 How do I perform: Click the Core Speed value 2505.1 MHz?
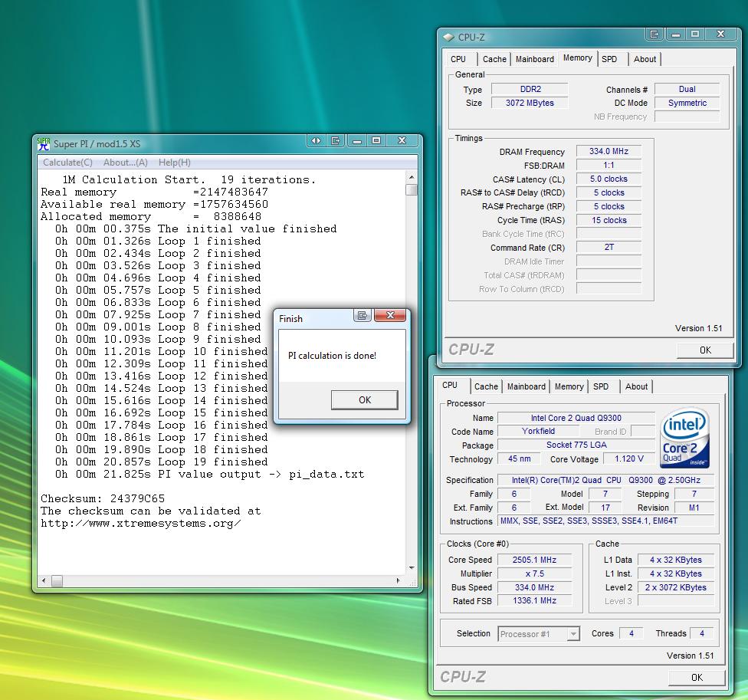click(534, 560)
